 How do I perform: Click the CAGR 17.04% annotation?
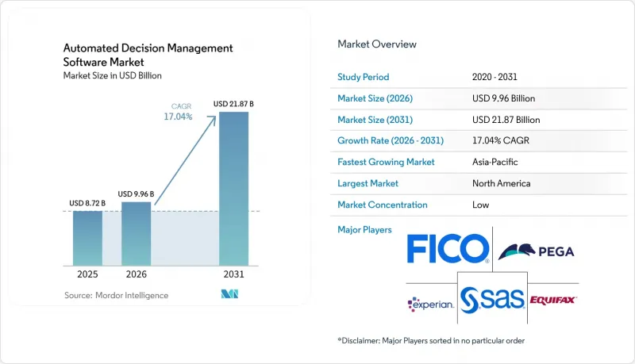click(x=178, y=112)
